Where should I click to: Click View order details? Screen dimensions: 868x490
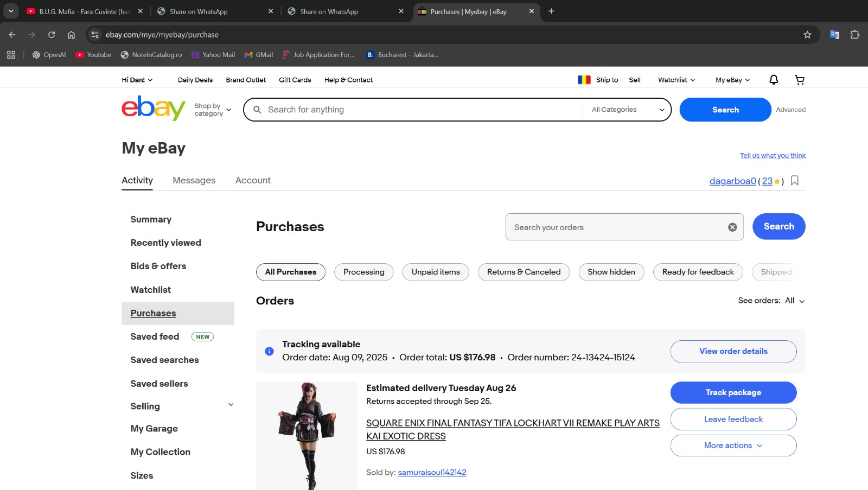733,351
